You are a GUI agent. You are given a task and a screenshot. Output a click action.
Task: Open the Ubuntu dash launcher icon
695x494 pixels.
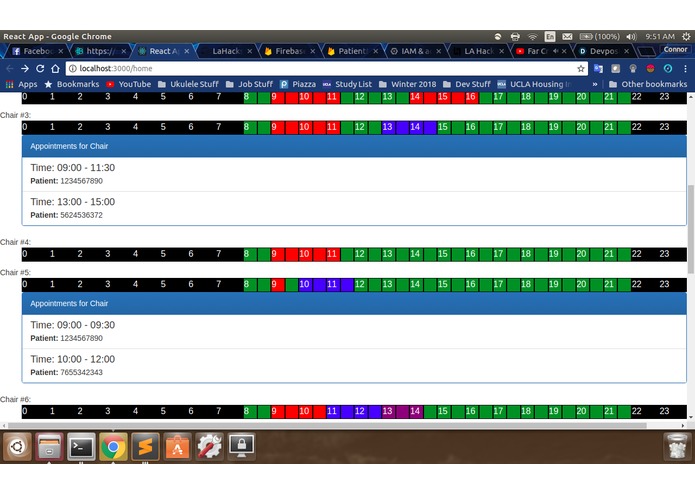(x=17, y=447)
